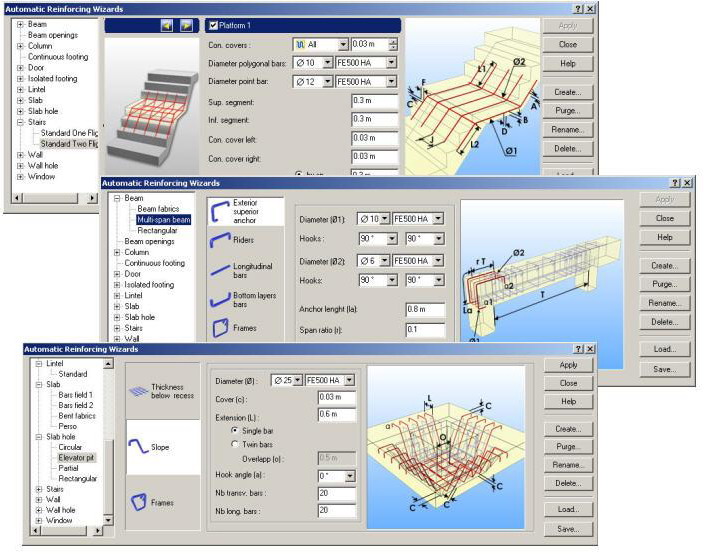Click Close button in the top window
The height and width of the screenshot is (556, 704).
[x=568, y=44]
